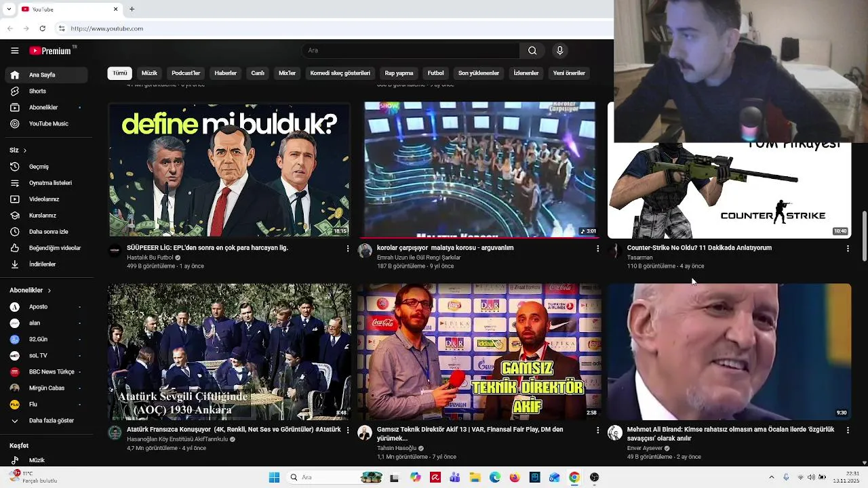Open Emrah Uzun ile Gül Rengi Şarkılar channel

point(418,258)
